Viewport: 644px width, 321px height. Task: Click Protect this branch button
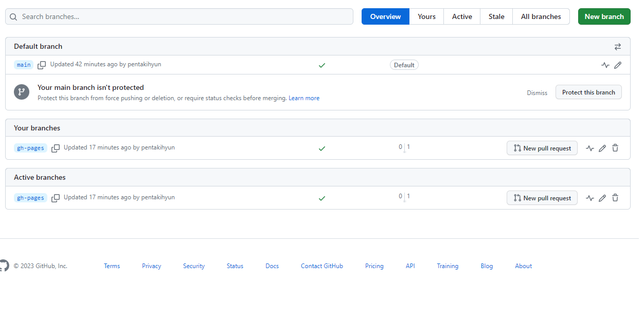click(588, 92)
